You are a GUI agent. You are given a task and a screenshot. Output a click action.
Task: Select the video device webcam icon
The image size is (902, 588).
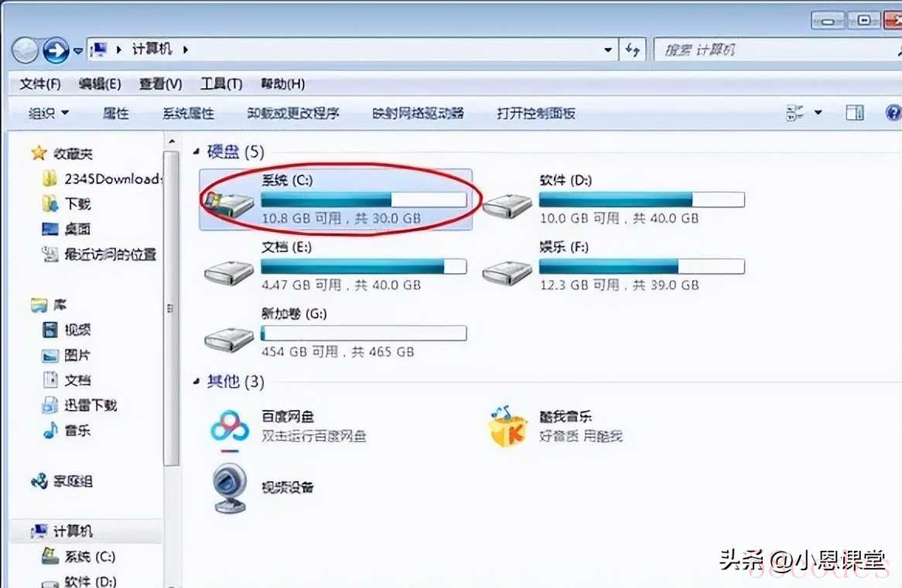231,488
